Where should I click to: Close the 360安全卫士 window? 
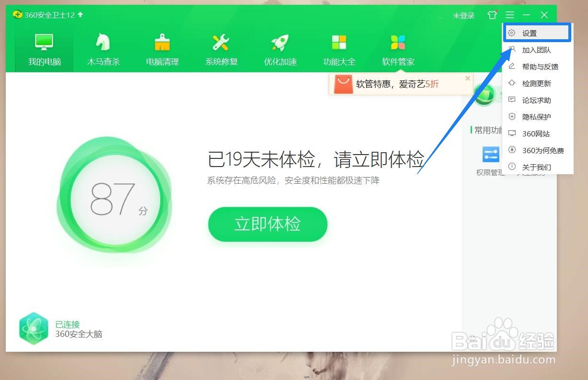click(x=544, y=15)
